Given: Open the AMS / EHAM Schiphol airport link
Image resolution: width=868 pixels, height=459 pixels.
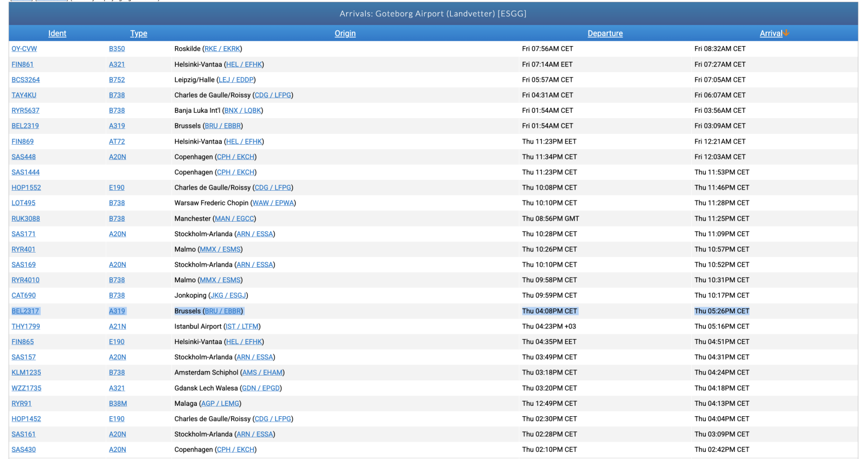Looking at the screenshot, I should click(262, 373).
